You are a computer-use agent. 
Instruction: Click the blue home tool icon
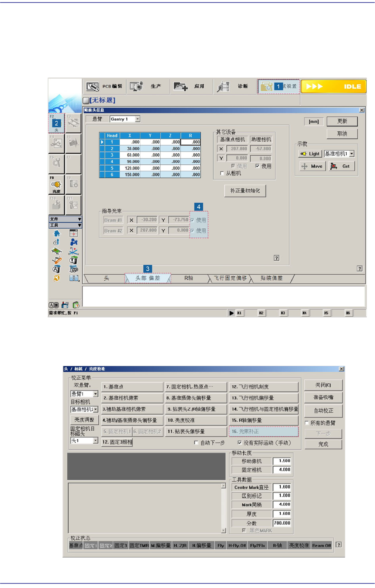(57, 234)
